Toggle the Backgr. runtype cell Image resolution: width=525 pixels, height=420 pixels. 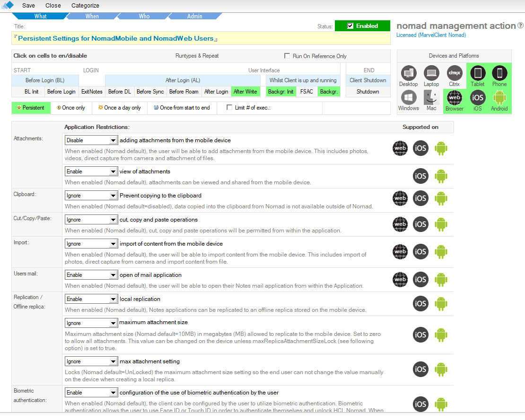tap(329, 92)
